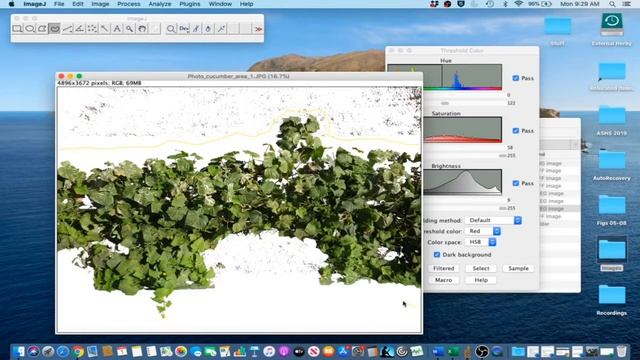Toggle the Brightness Pass checkbox

coord(516,183)
